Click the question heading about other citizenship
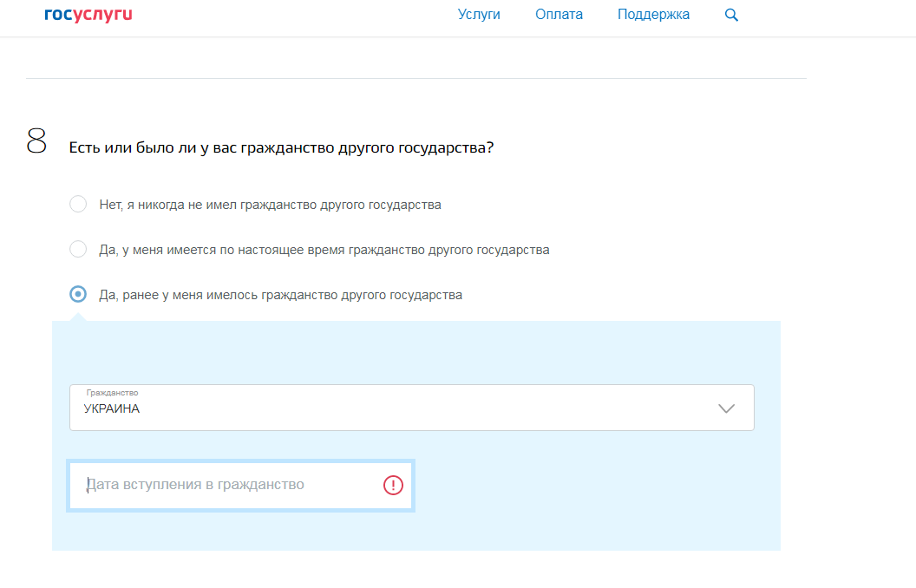The height and width of the screenshot is (588, 916). tap(281, 148)
